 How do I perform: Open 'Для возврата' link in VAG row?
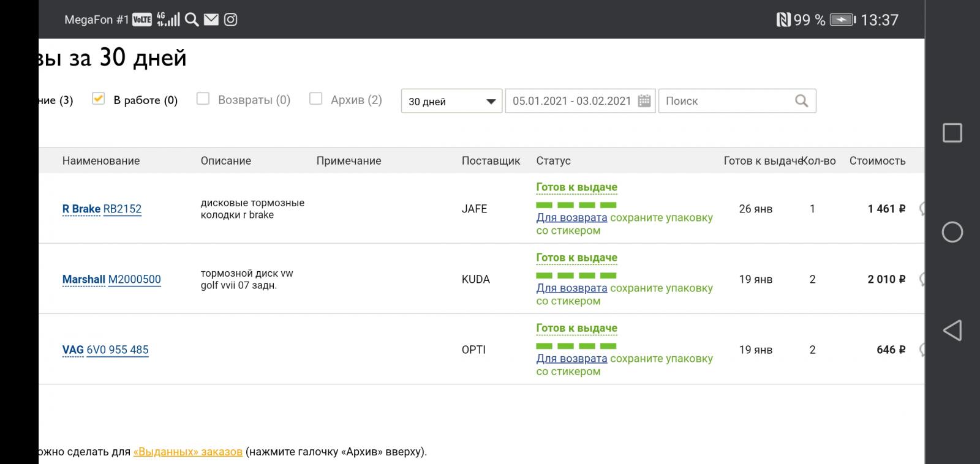[x=571, y=359]
